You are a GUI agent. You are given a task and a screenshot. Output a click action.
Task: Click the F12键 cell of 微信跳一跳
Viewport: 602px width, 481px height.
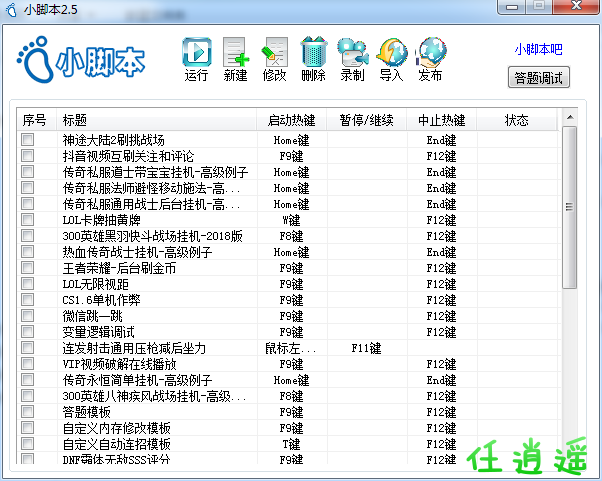tap(442, 316)
